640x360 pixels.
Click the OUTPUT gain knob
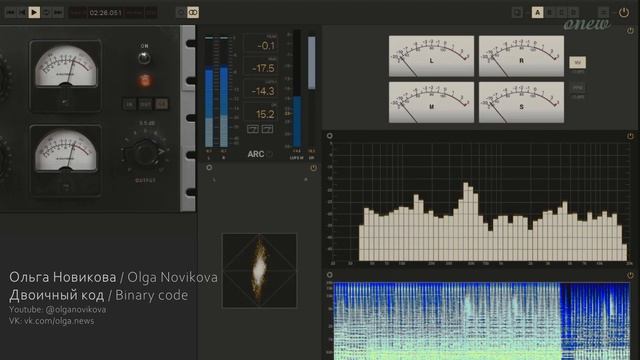point(145,153)
